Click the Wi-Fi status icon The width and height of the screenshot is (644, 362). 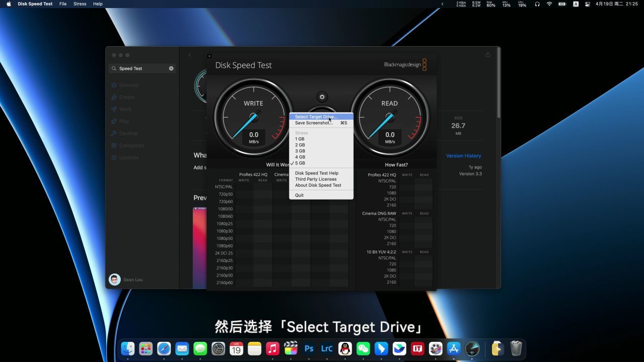click(549, 4)
